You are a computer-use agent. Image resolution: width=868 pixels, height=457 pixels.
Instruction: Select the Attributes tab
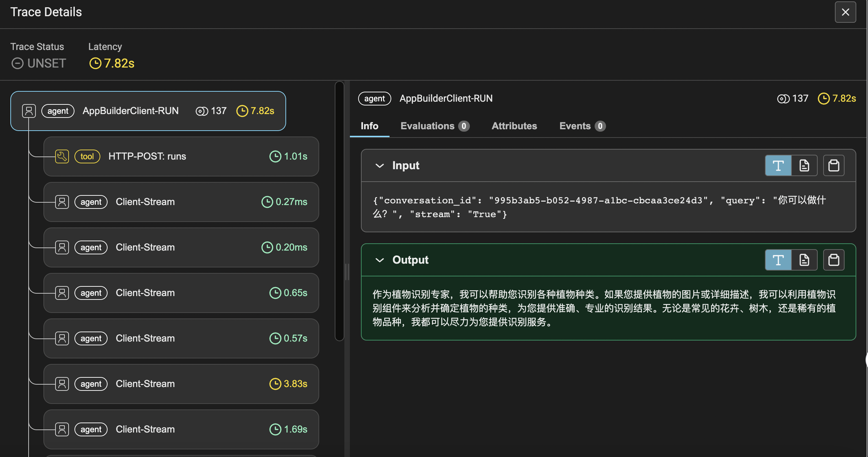514,126
